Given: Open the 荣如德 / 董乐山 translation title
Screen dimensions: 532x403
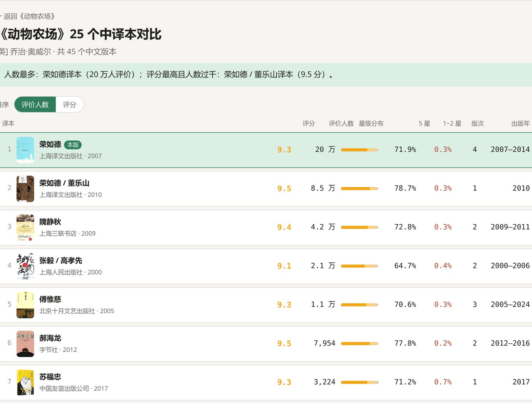Looking at the screenshot, I should tap(64, 183).
